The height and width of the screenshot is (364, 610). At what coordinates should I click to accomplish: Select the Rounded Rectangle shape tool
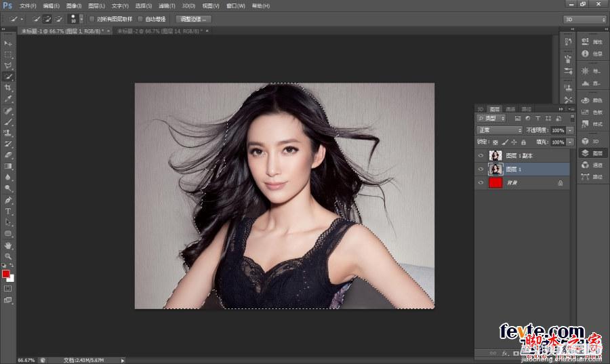[x=7, y=233]
